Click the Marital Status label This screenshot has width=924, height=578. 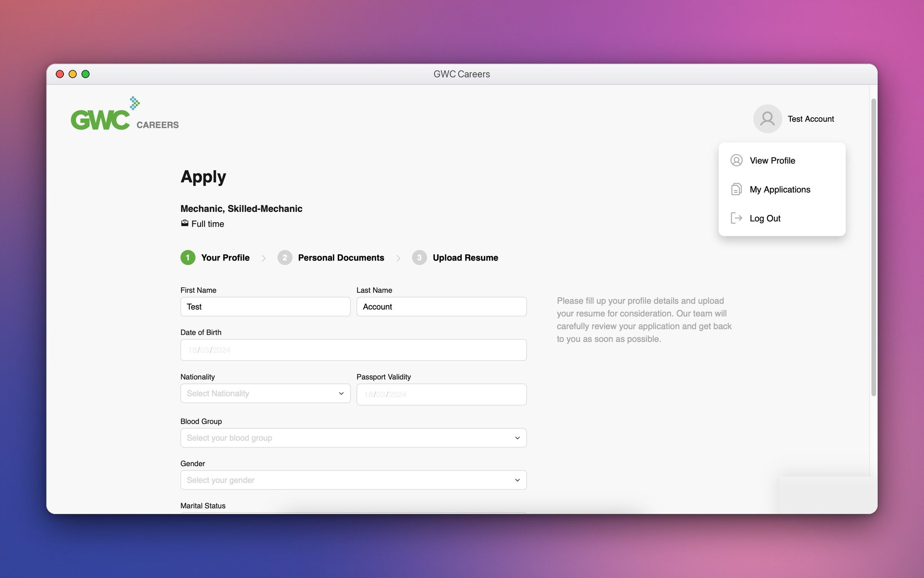(x=203, y=506)
